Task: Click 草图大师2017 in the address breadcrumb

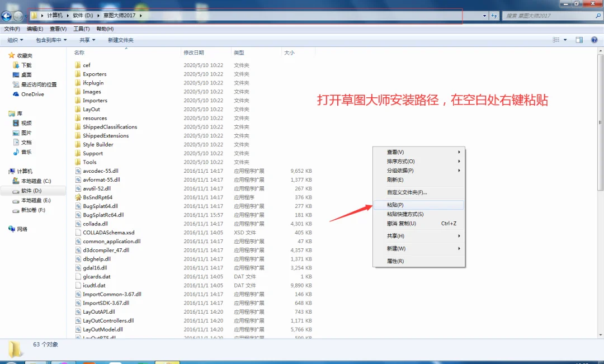Action: click(x=120, y=16)
